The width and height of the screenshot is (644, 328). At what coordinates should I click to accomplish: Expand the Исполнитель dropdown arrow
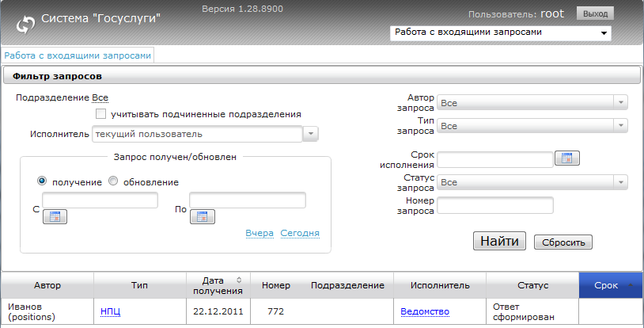(310, 134)
